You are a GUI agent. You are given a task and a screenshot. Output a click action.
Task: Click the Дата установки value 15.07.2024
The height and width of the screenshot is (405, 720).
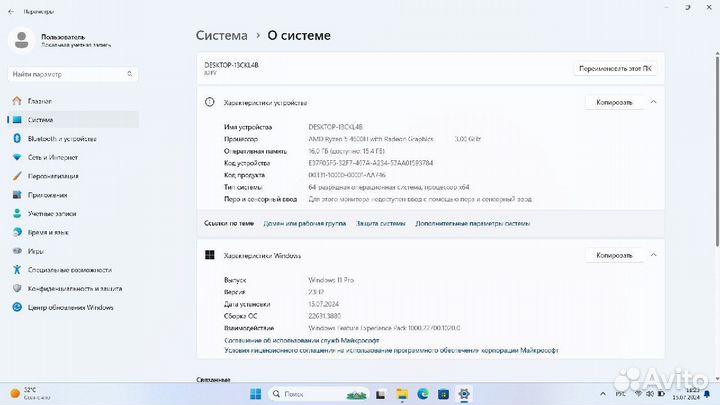pos(323,304)
